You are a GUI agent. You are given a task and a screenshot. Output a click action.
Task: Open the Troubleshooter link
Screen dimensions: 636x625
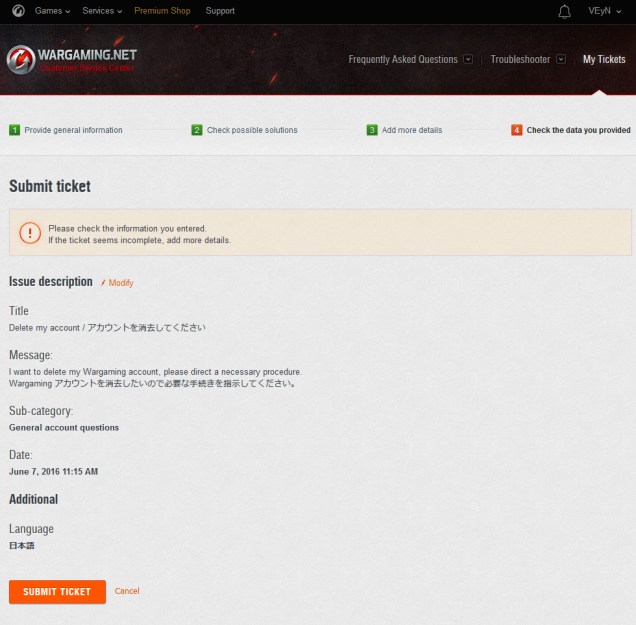(x=520, y=60)
